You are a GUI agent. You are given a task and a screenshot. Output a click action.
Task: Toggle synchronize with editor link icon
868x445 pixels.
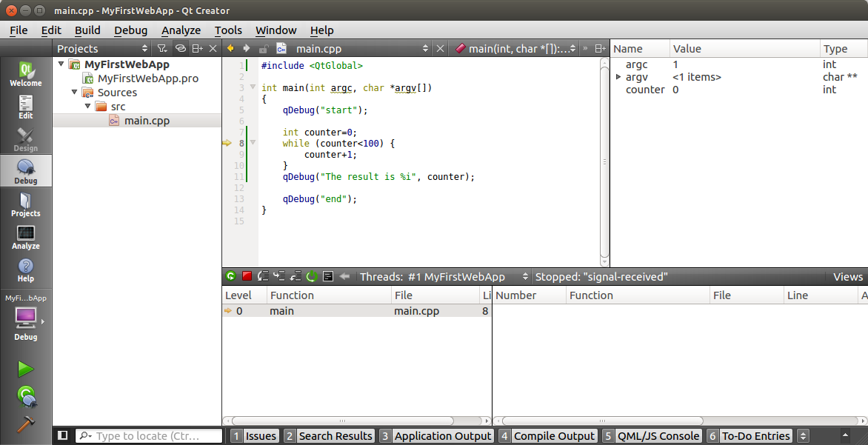pyautogui.click(x=180, y=49)
